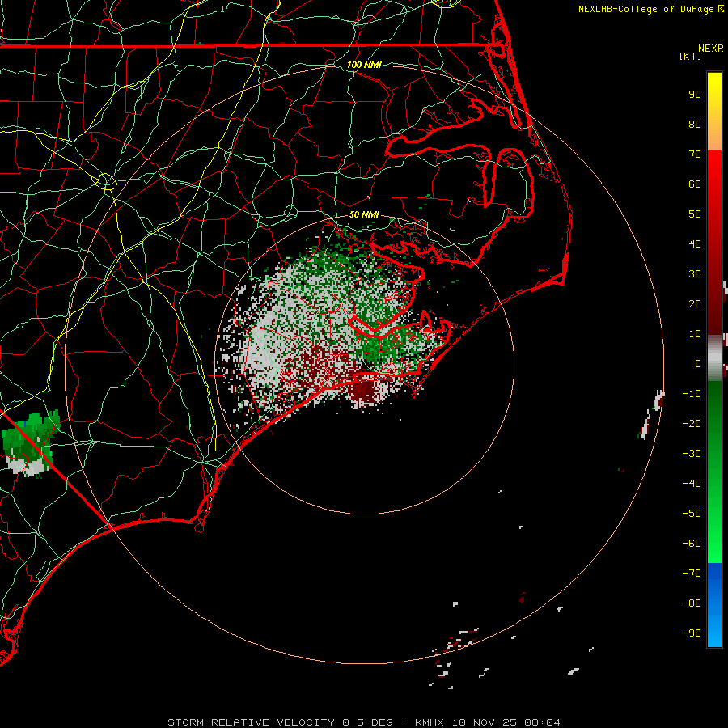Click the 50 NMI range ring label
This screenshot has width=728, height=728.
tap(364, 214)
